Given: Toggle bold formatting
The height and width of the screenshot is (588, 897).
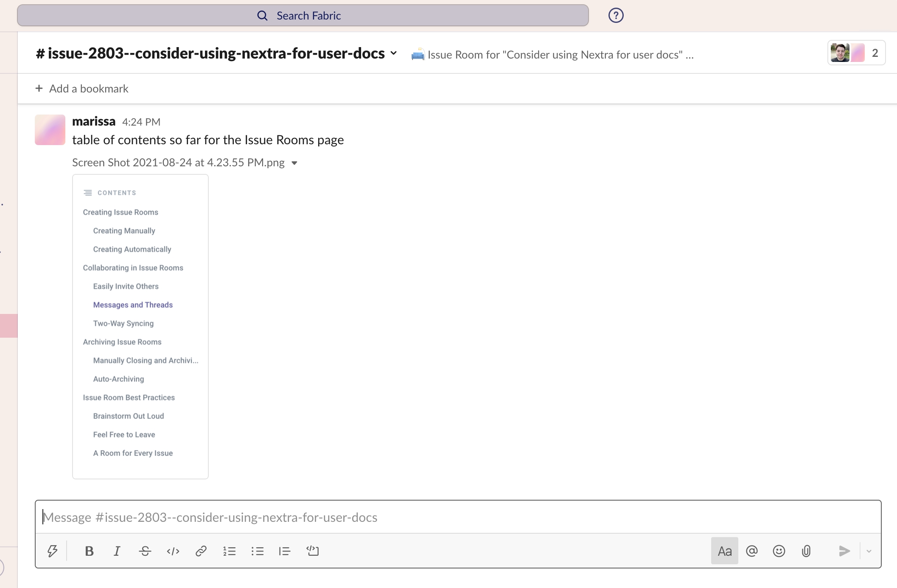Looking at the screenshot, I should (89, 551).
